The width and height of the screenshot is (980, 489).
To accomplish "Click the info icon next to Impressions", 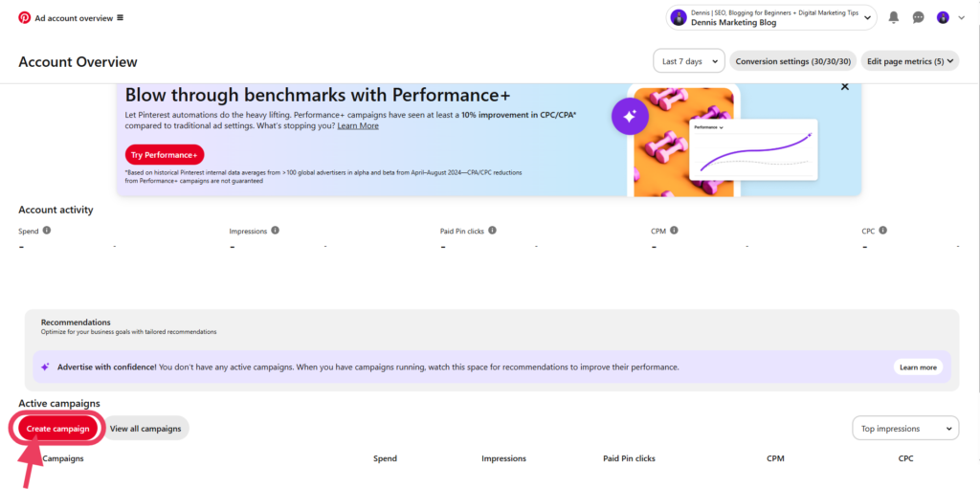I will 275,230.
